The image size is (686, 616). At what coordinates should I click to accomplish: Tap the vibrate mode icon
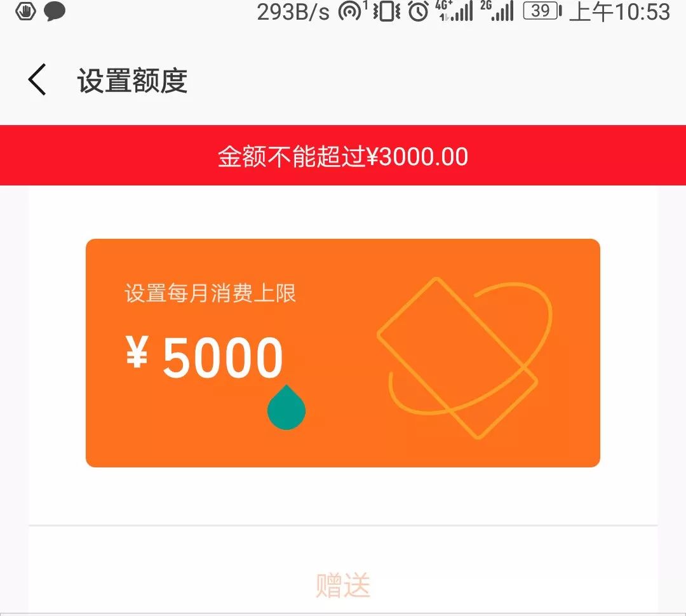[x=387, y=11]
